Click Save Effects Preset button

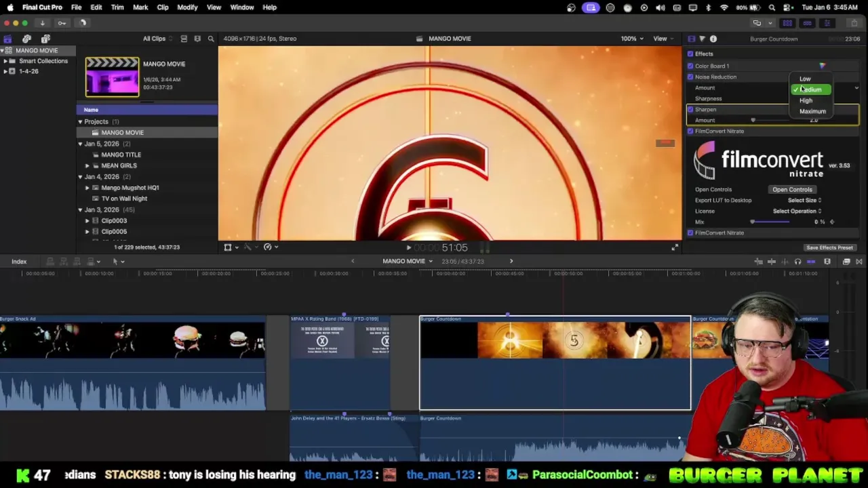829,247
